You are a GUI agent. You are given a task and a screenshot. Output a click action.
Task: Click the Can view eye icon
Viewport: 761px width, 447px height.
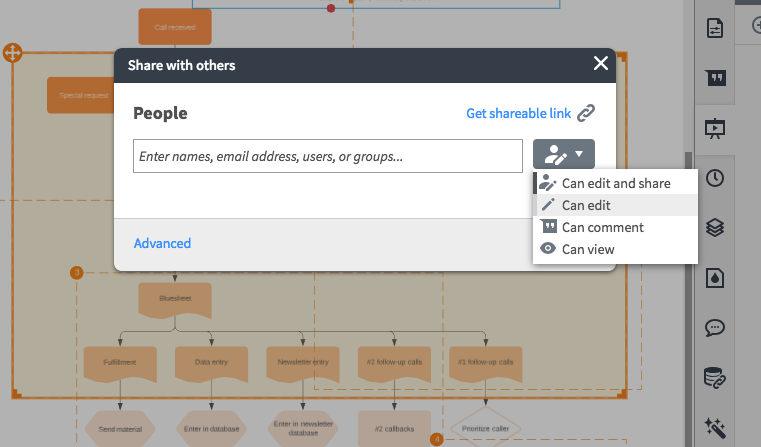pyautogui.click(x=548, y=248)
